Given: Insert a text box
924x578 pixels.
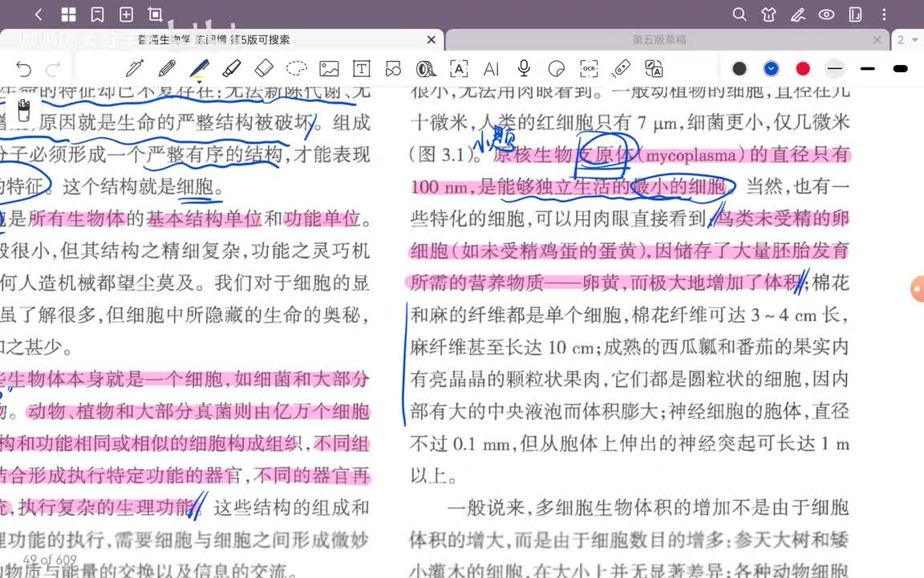Looking at the screenshot, I should [x=361, y=69].
